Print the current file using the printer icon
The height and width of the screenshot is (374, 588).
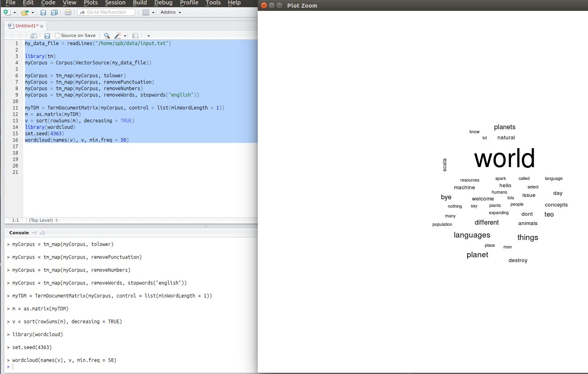pyautogui.click(x=68, y=12)
